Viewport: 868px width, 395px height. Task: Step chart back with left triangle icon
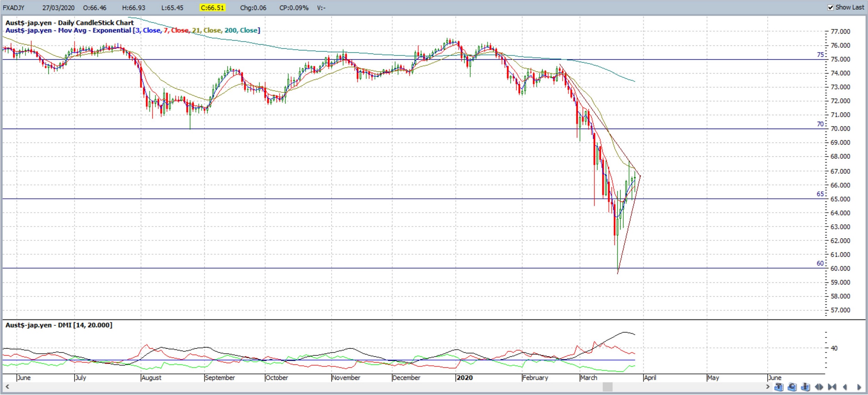[845, 387]
